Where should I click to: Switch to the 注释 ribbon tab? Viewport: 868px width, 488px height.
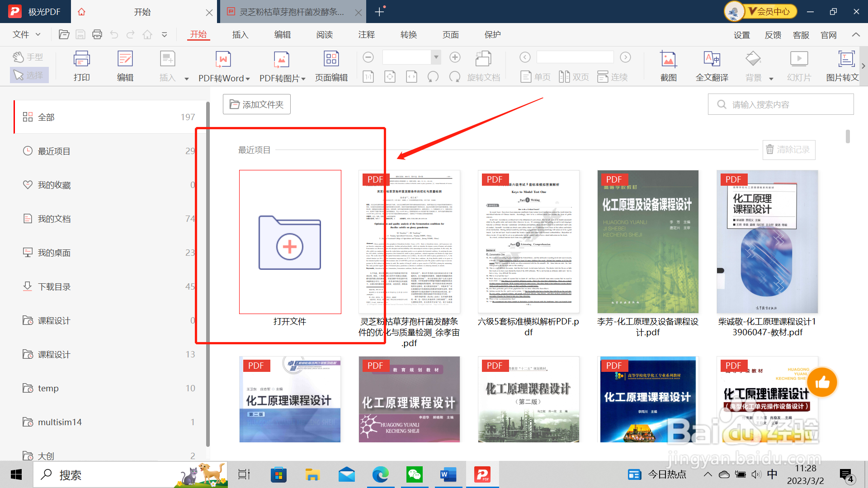(366, 34)
